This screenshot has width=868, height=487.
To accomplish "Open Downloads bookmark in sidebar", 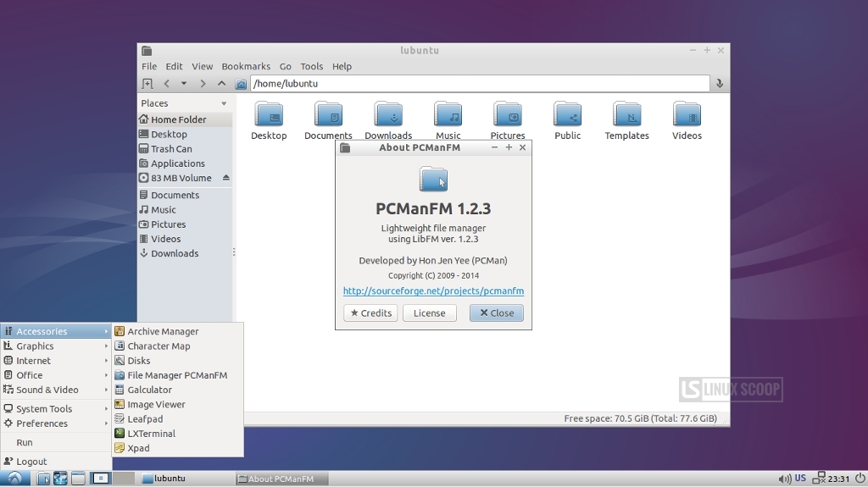I will coord(185,253).
